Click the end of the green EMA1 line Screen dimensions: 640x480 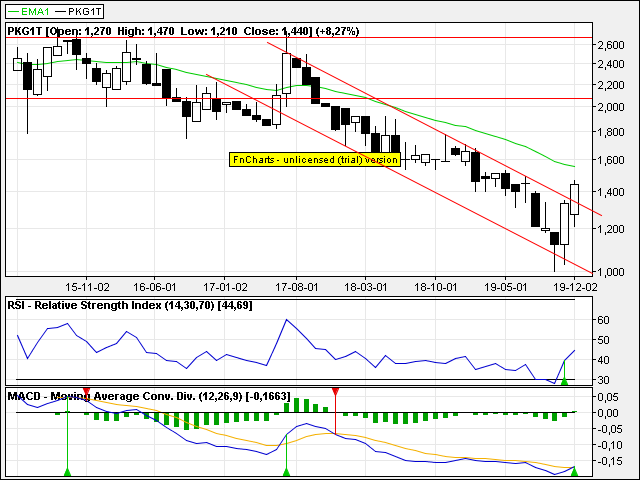pyautogui.click(x=573, y=166)
